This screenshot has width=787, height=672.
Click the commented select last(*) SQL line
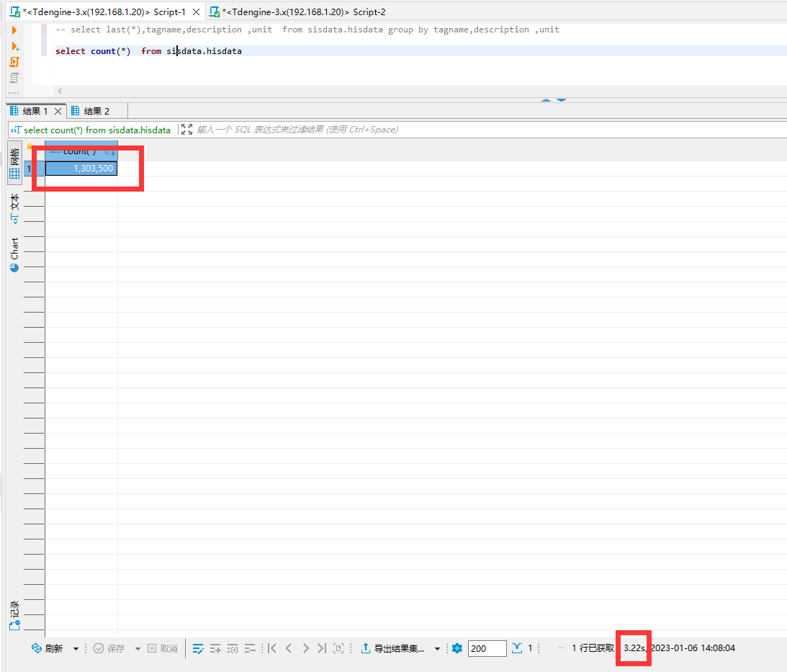pyautogui.click(x=307, y=30)
